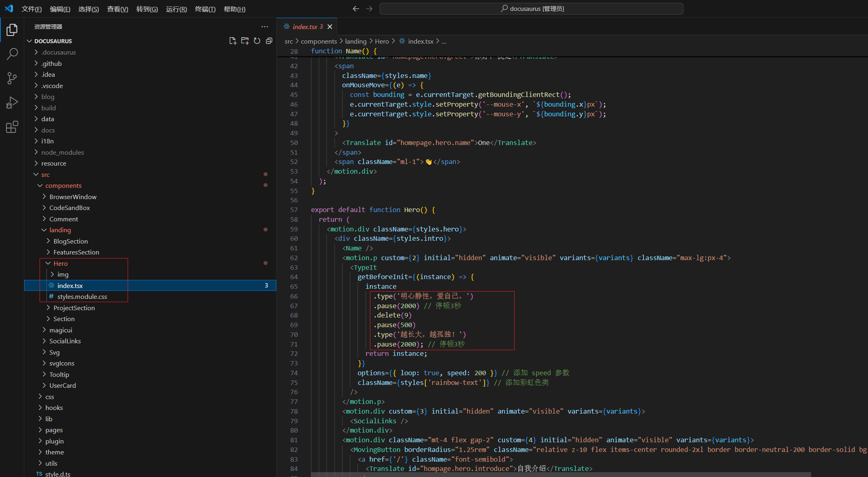The image size is (868, 477).
Task: Go forward using the navigation arrow
Action: pyautogui.click(x=369, y=8)
